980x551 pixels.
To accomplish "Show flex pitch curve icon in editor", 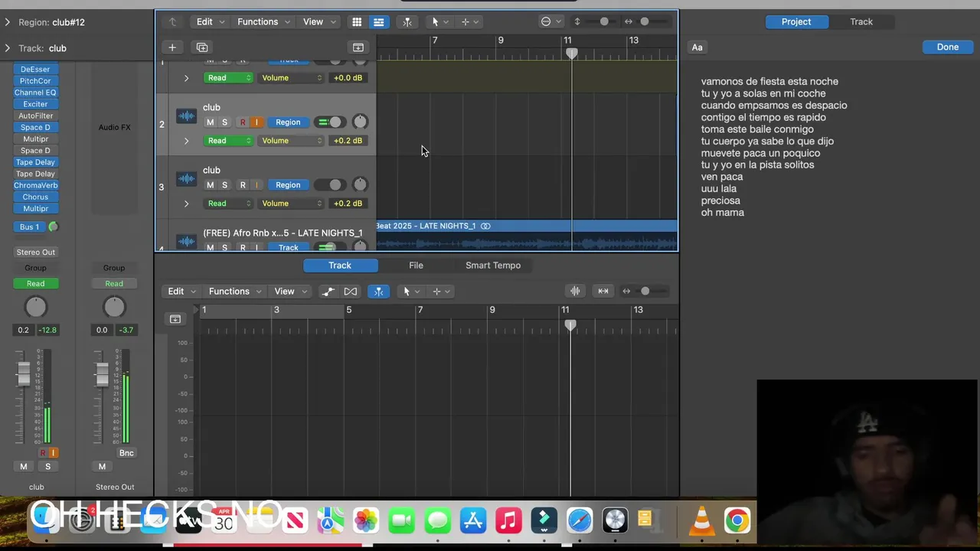I will click(328, 292).
